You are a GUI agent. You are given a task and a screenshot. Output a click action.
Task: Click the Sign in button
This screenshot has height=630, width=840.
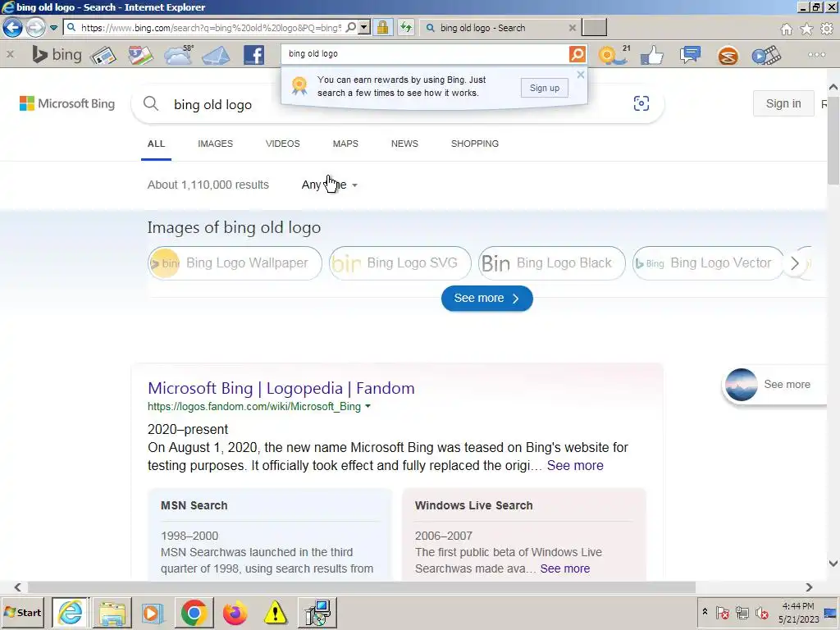point(783,103)
